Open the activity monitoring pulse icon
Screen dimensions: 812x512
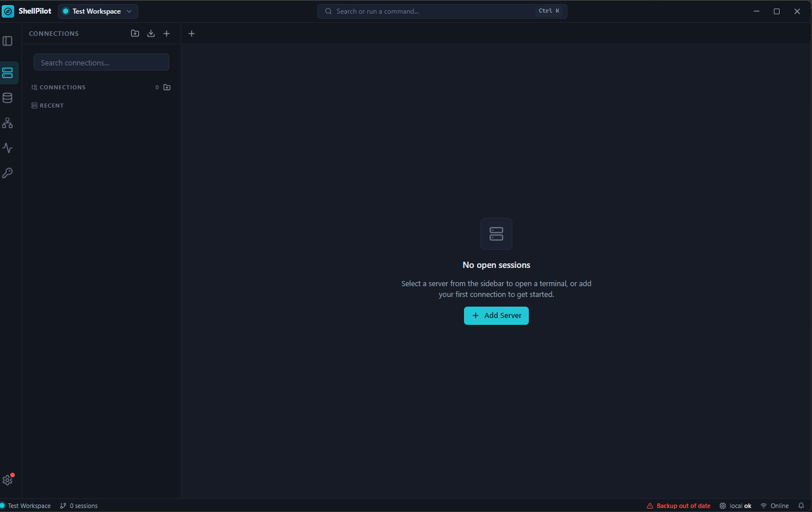point(7,148)
